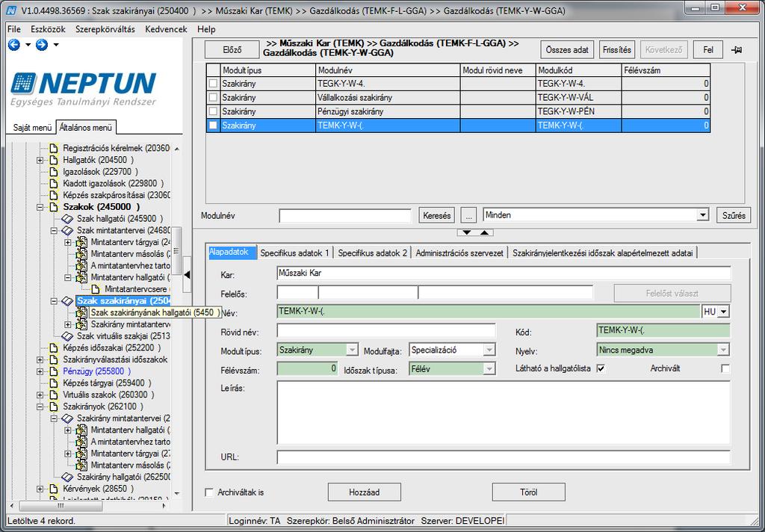Click the book icon beside Szak hallgatói
The width and height of the screenshot is (765, 532).
point(67,219)
